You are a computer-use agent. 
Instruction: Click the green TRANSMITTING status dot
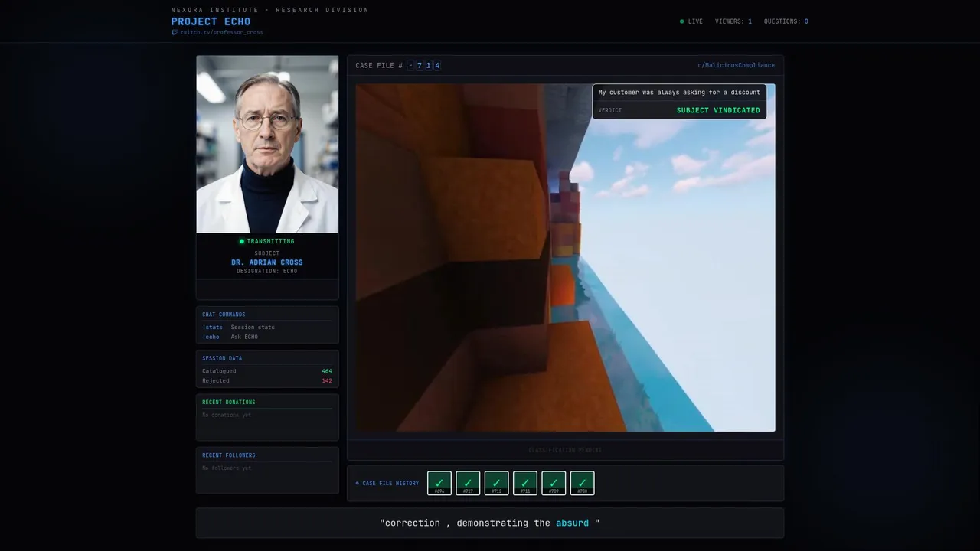pos(242,241)
